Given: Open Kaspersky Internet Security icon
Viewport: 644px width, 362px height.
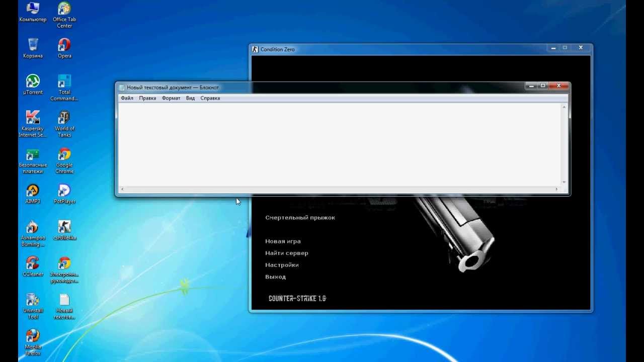Looking at the screenshot, I should (x=33, y=124).
